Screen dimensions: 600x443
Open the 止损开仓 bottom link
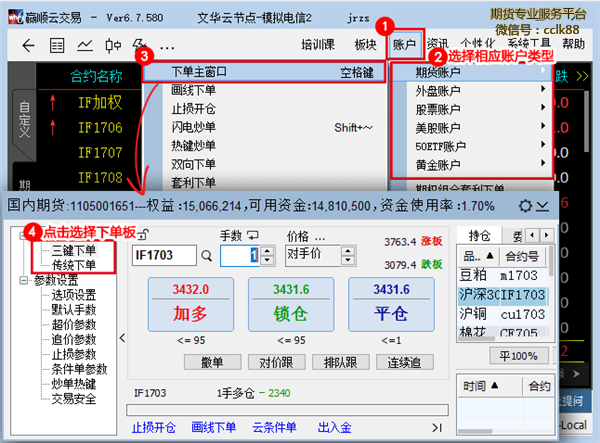[153, 427]
